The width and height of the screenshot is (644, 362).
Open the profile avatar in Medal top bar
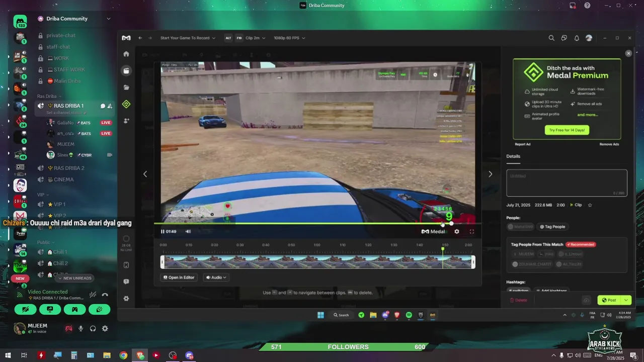coord(589,38)
